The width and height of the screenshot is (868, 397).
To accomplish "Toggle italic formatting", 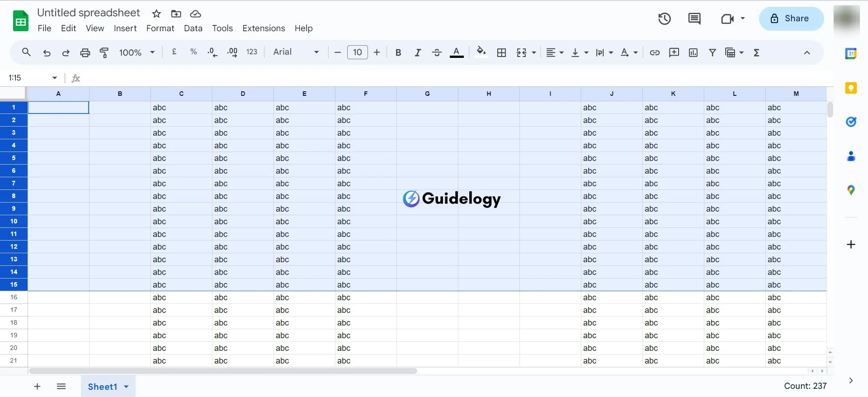I will point(418,52).
